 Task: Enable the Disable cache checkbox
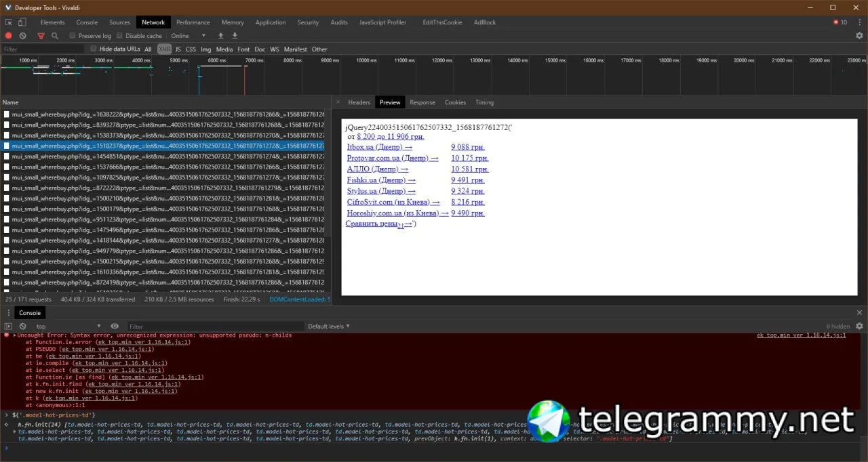click(120, 36)
